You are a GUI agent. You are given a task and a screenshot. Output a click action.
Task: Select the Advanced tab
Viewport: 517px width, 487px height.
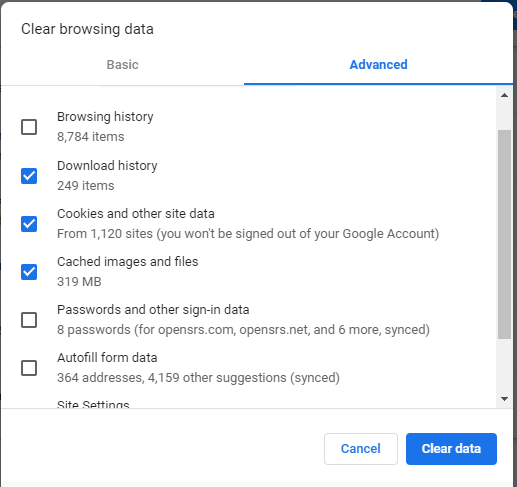[x=378, y=65]
